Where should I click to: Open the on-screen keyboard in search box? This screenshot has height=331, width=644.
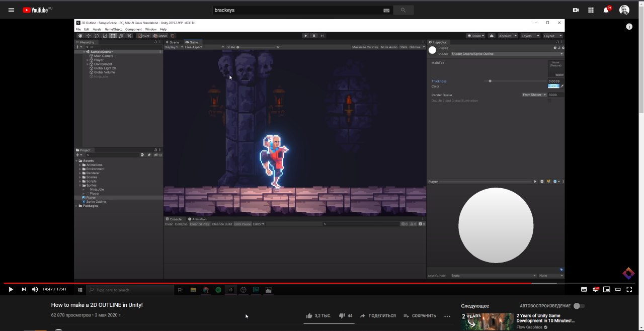coord(386,10)
